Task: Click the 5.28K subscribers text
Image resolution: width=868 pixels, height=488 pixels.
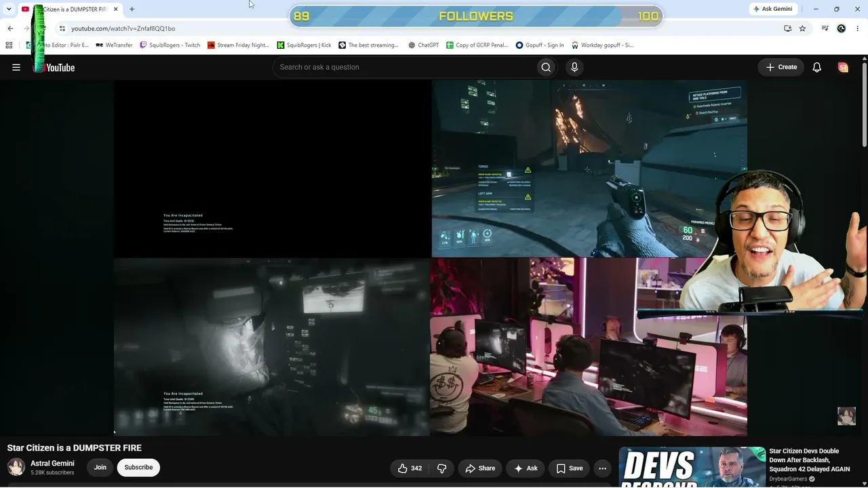Action: click(52, 472)
